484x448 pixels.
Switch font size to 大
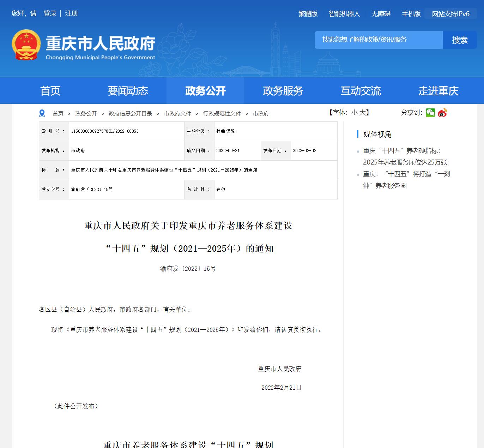[x=362, y=113]
